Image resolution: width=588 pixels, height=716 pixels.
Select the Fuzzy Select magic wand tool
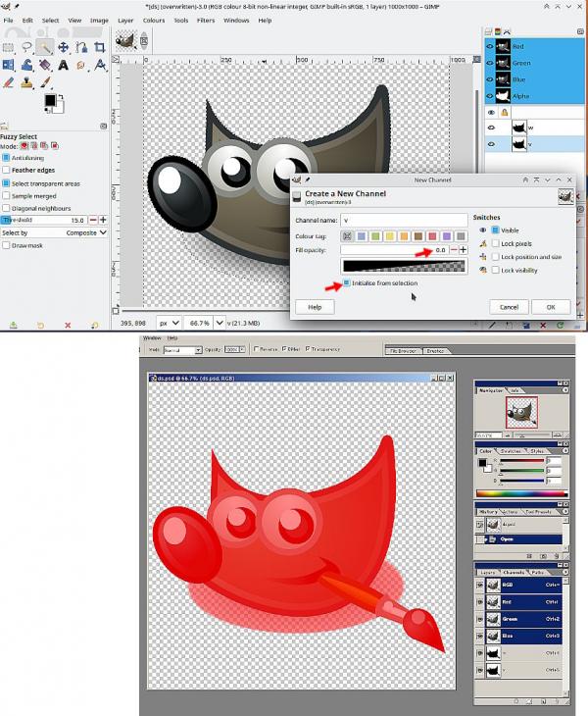44,47
